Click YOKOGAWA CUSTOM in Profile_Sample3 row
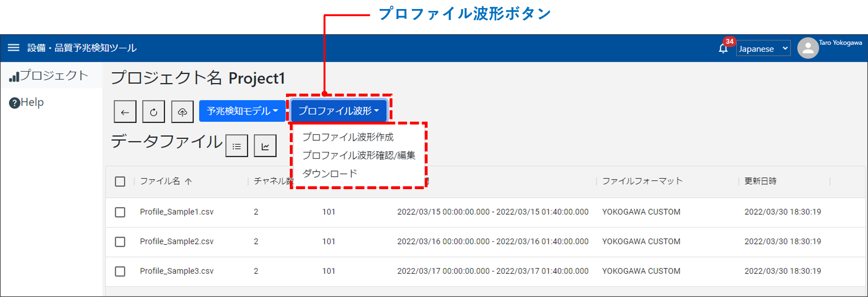 click(641, 271)
